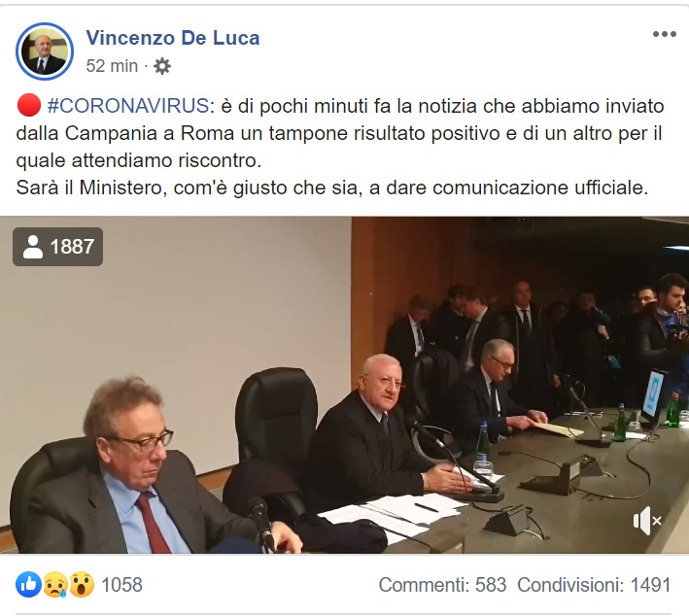Open the three-dots post options menu
Image resolution: width=689 pixels, height=616 pixels.
pos(664,34)
